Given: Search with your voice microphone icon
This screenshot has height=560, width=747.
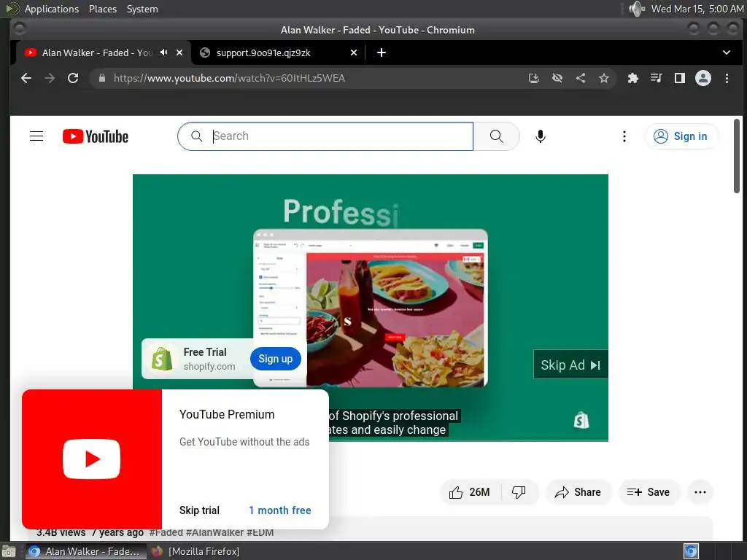Looking at the screenshot, I should 541,136.
